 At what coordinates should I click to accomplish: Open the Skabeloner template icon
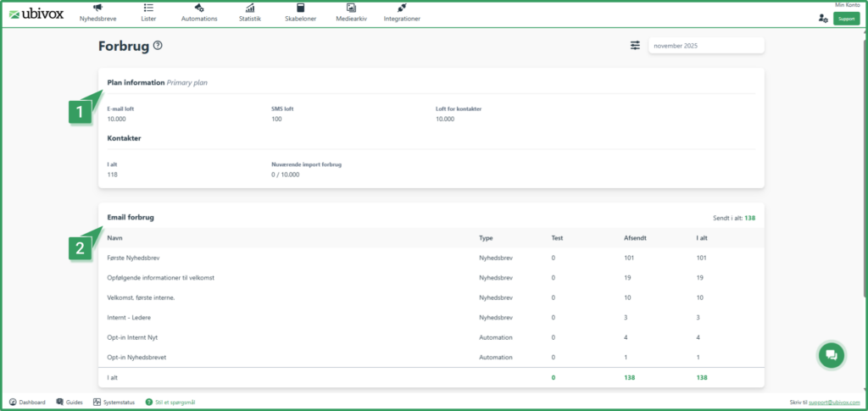(x=301, y=8)
